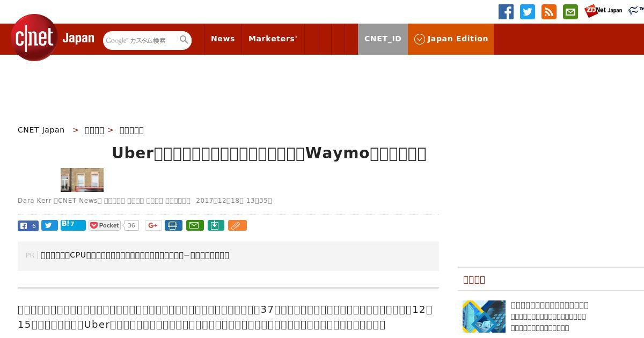This screenshot has height=338, width=644.
Task: Open the Marketers' menu
Action: (x=273, y=39)
